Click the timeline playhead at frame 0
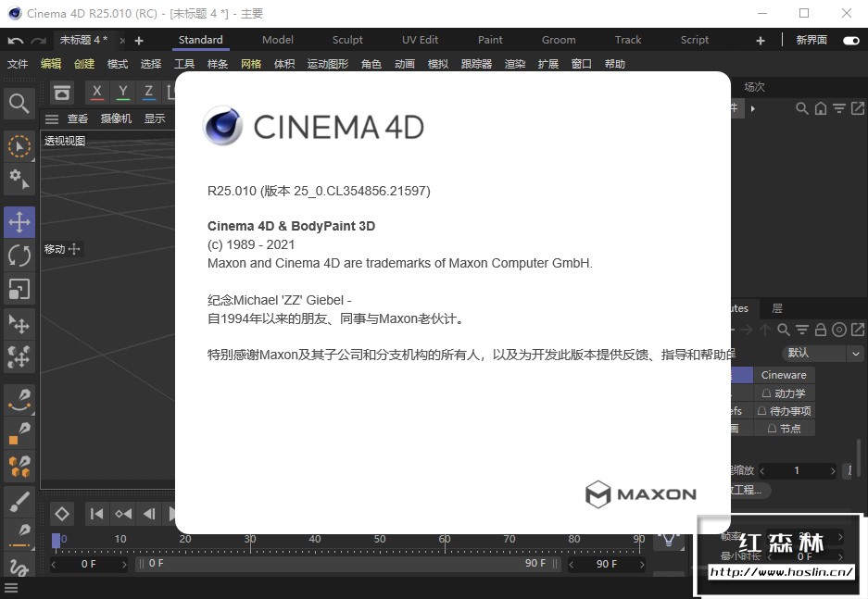The image size is (868, 599). tap(56, 541)
